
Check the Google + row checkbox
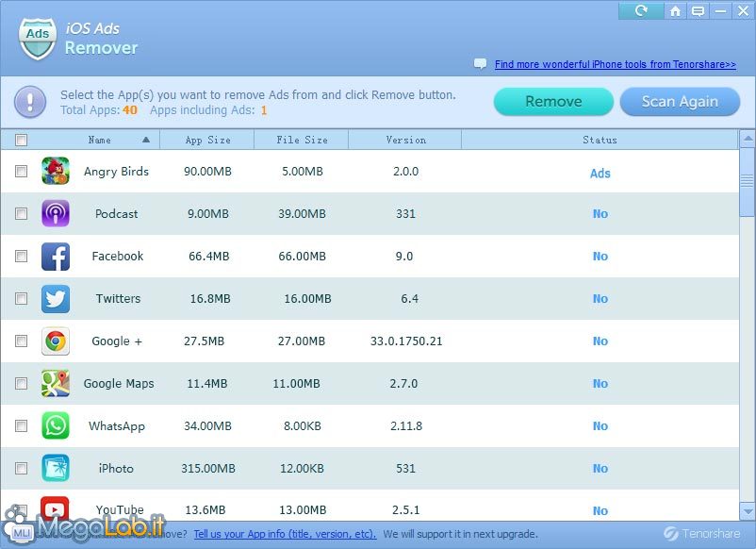coord(22,341)
